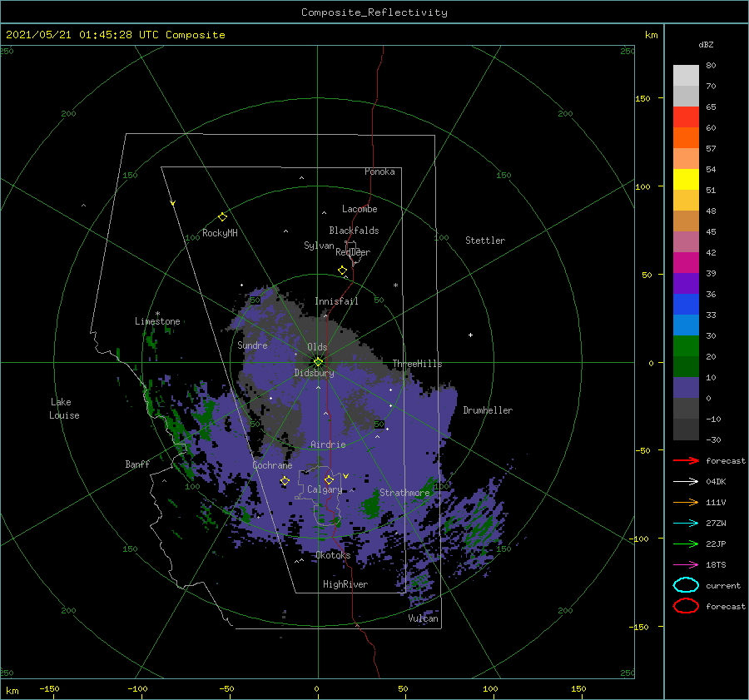Click the Vulcan town label
Viewport: 749px width, 700px height.
424,618
